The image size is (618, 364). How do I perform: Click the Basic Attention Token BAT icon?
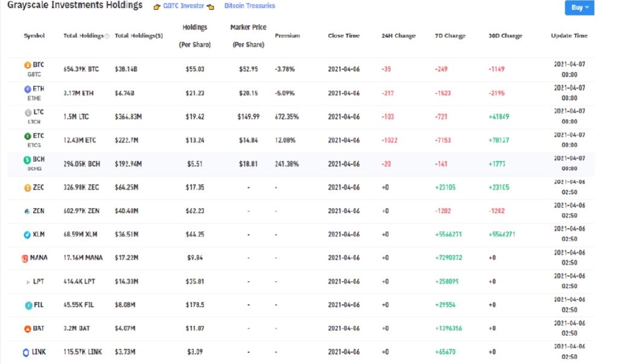point(27,329)
